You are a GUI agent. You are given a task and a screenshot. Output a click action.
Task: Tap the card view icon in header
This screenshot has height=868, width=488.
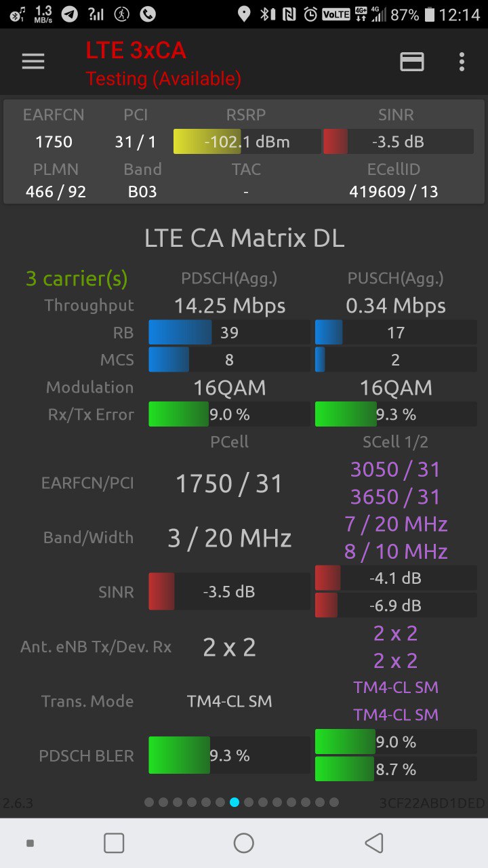[412, 62]
